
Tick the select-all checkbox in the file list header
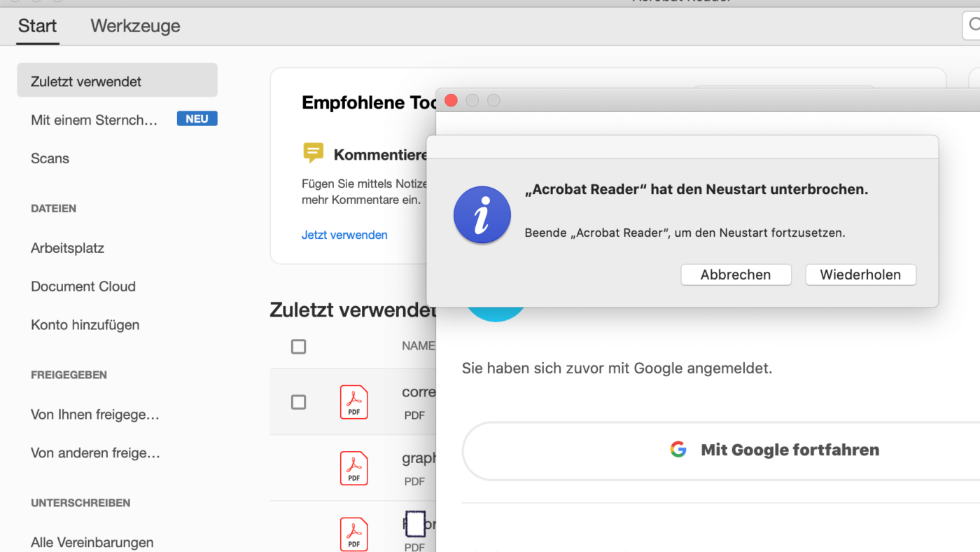(298, 346)
